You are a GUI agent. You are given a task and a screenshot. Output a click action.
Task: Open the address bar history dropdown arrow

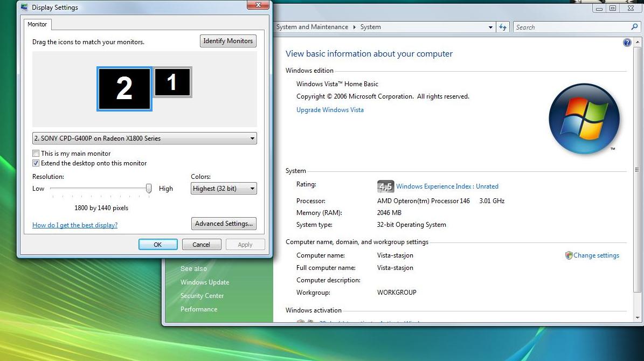pyautogui.click(x=490, y=27)
